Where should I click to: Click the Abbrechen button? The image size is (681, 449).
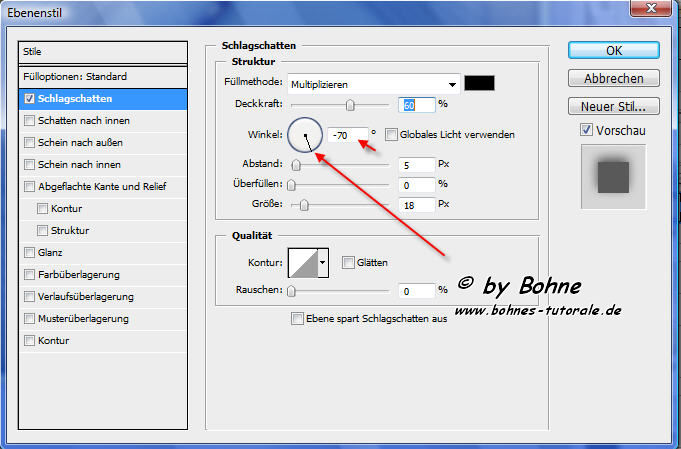click(x=613, y=78)
